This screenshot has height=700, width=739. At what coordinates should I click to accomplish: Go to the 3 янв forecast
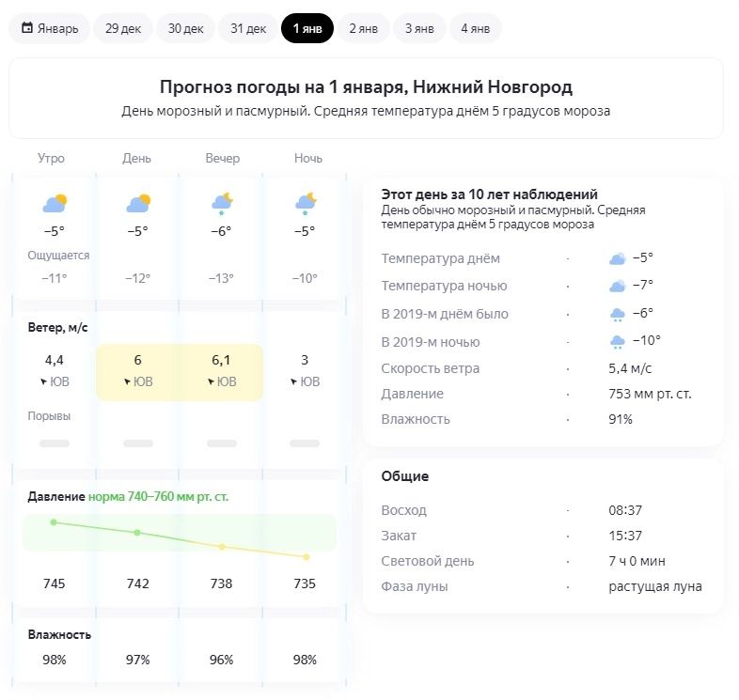point(419,28)
